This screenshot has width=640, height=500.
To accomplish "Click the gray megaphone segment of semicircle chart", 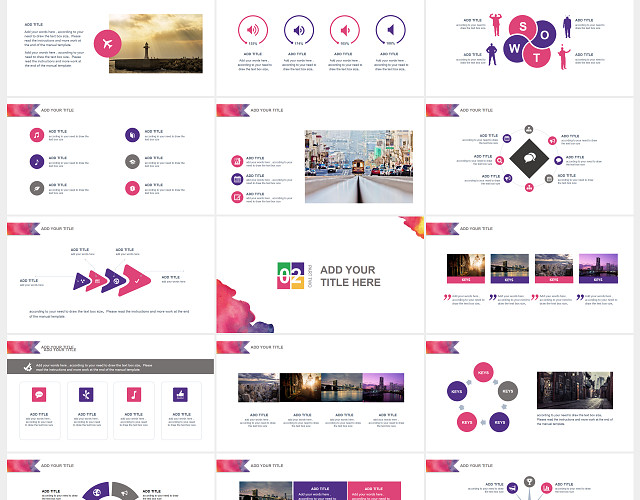I will (124, 491).
